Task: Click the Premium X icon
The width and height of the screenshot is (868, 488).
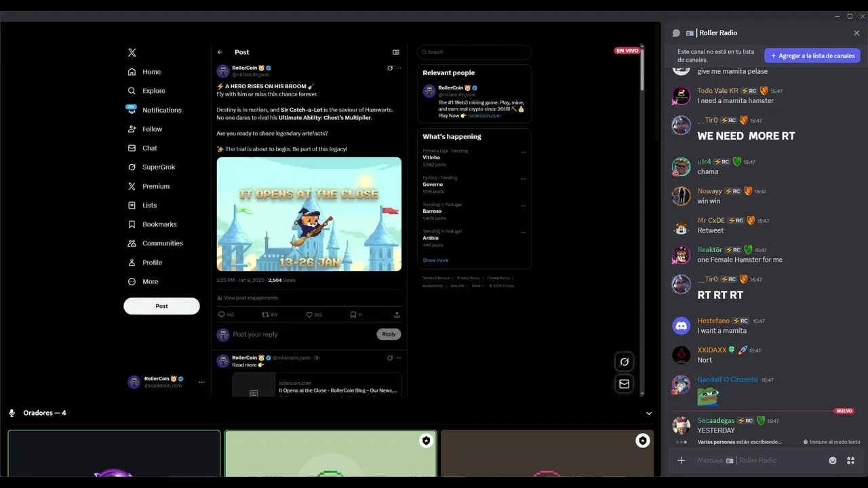Action: [132, 186]
